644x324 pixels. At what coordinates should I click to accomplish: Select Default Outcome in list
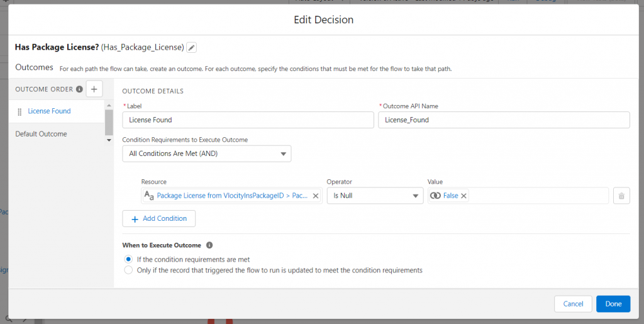pos(41,134)
